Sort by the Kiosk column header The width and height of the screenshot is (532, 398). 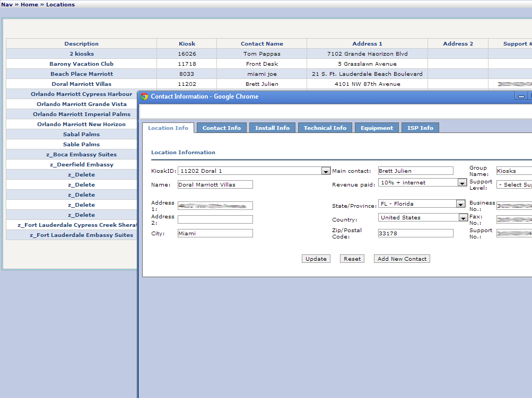pos(187,44)
